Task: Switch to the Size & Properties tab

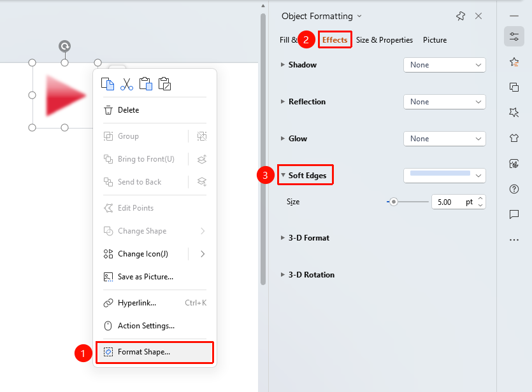Action: click(384, 40)
